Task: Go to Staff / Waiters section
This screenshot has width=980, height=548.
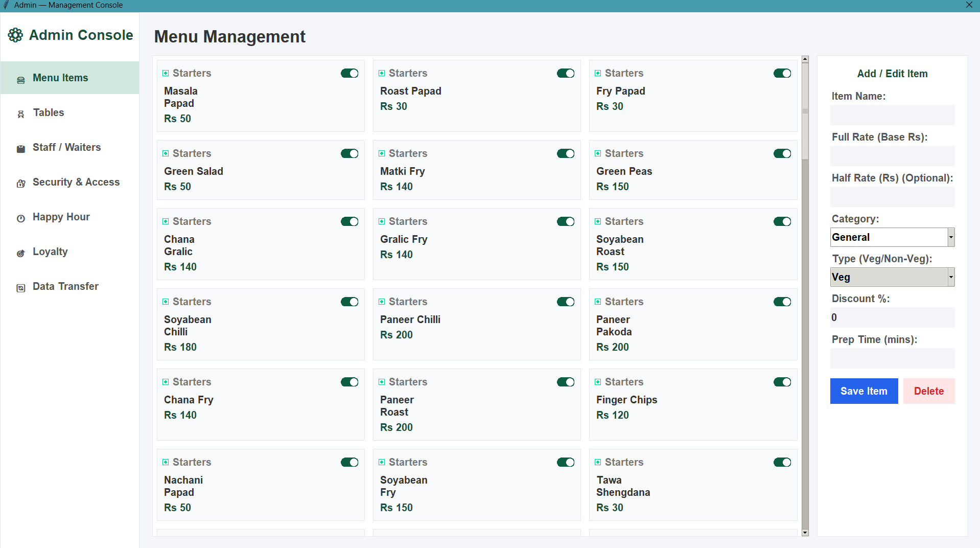Action: 69,147
